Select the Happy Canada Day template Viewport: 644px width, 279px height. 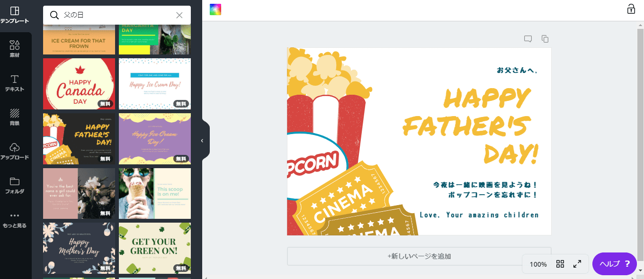79,84
